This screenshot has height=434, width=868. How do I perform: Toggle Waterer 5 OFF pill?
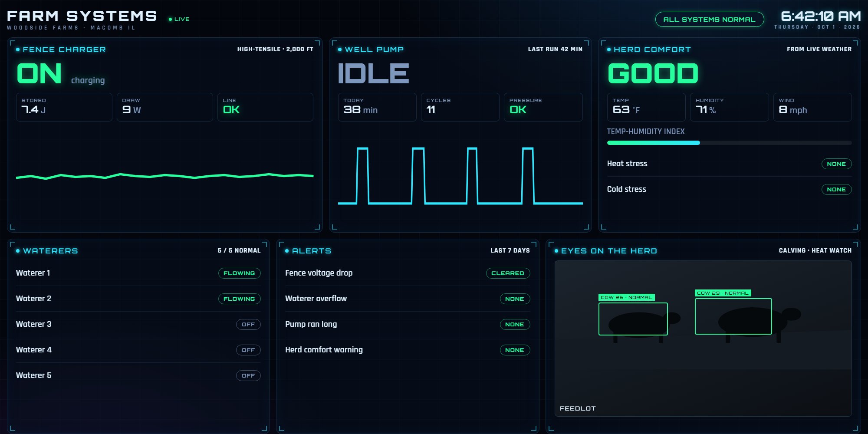click(248, 375)
